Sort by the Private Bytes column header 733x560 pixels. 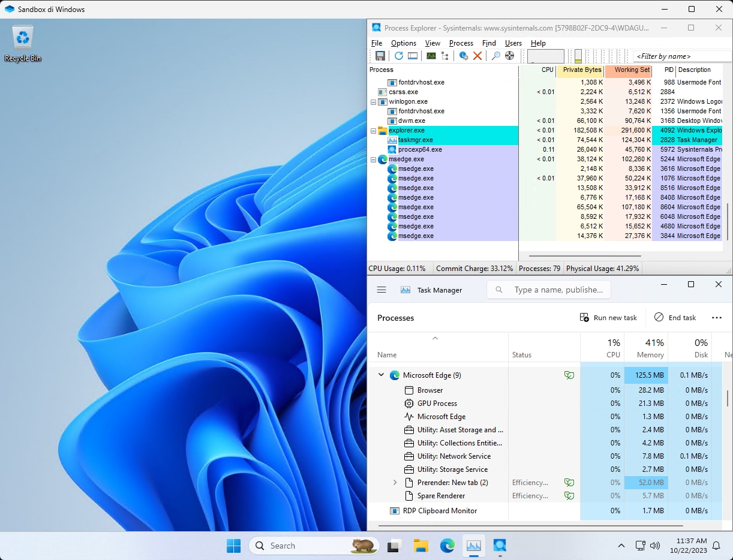pyautogui.click(x=580, y=70)
